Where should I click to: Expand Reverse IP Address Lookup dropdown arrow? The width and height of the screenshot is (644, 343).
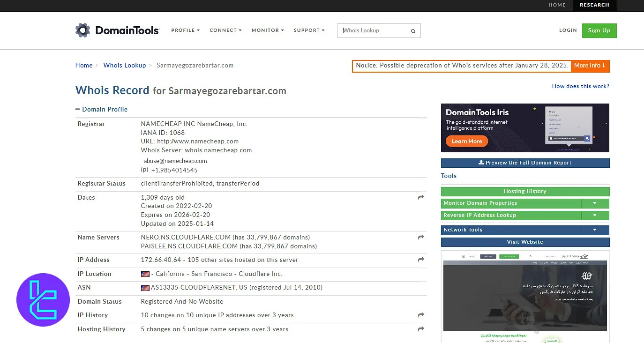click(594, 216)
